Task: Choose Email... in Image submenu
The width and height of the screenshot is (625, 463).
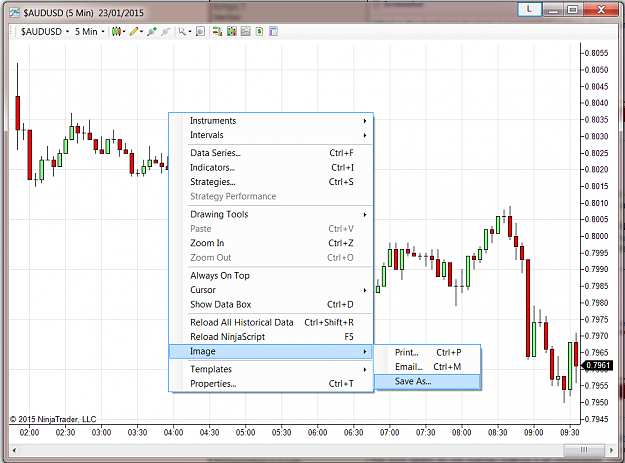Action: coord(427,367)
